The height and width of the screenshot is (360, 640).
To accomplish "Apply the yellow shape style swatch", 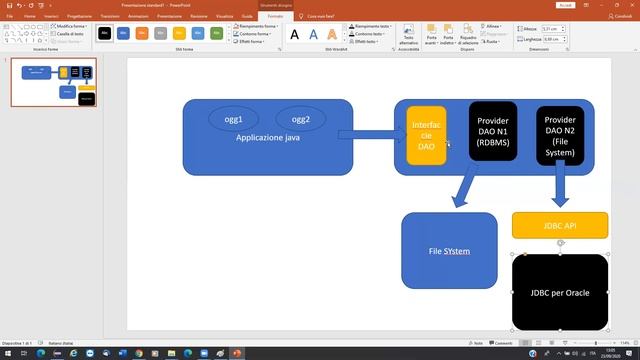I will tap(179, 33).
